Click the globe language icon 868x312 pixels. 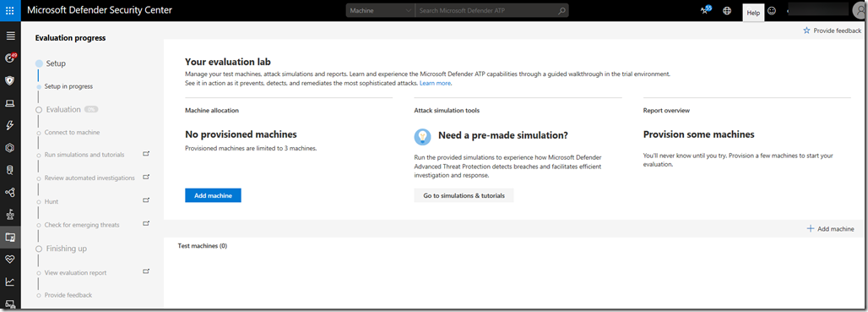point(727,10)
